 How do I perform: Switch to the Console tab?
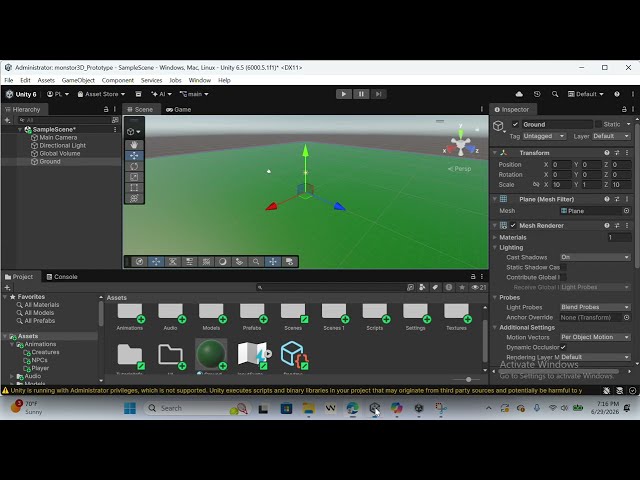[62, 277]
